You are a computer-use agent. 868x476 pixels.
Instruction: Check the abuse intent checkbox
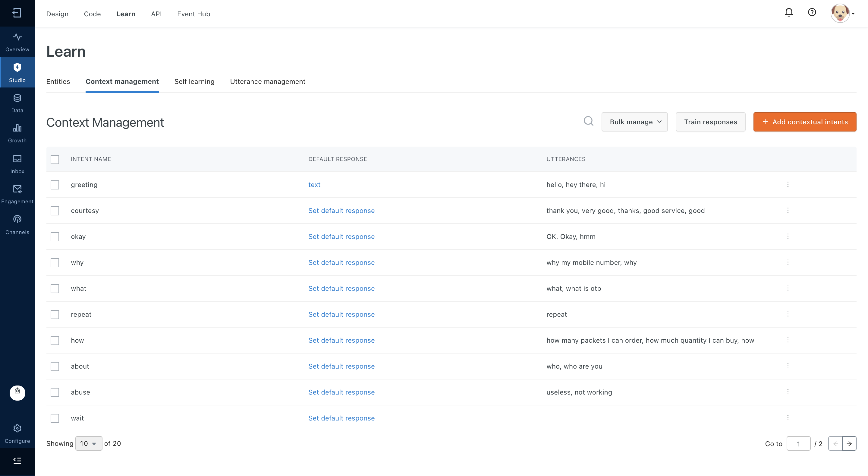(55, 393)
